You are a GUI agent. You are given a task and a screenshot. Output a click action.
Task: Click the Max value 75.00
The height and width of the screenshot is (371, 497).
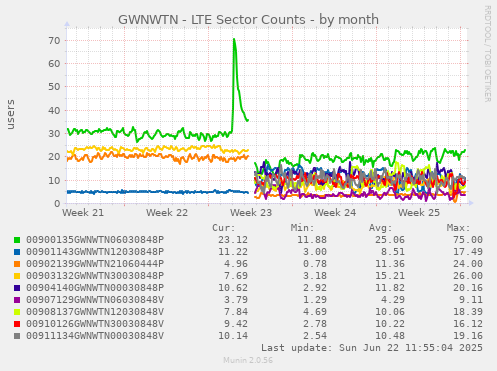pos(468,240)
